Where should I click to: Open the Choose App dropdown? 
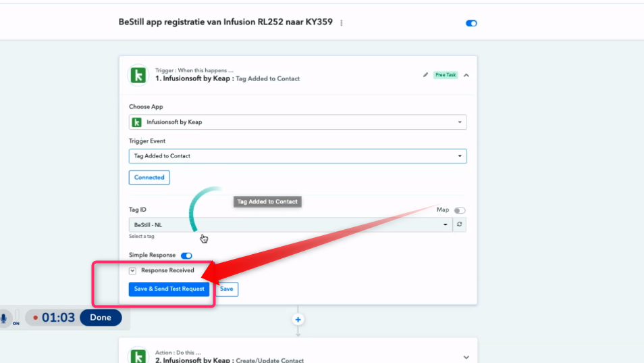(x=297, y=122)
